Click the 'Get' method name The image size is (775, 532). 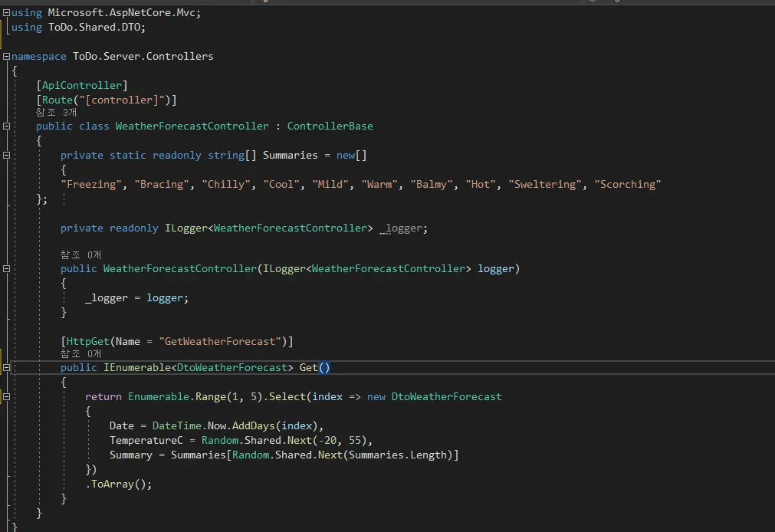point(308,367)
